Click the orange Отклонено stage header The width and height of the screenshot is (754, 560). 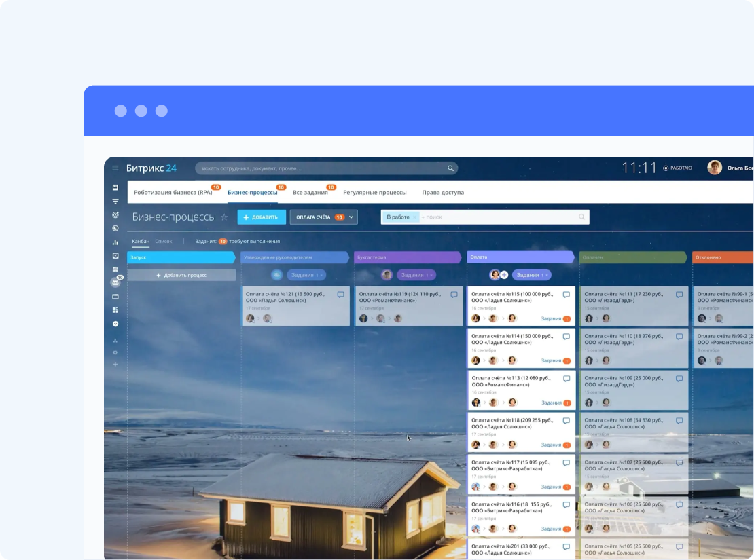click(722, 257)
